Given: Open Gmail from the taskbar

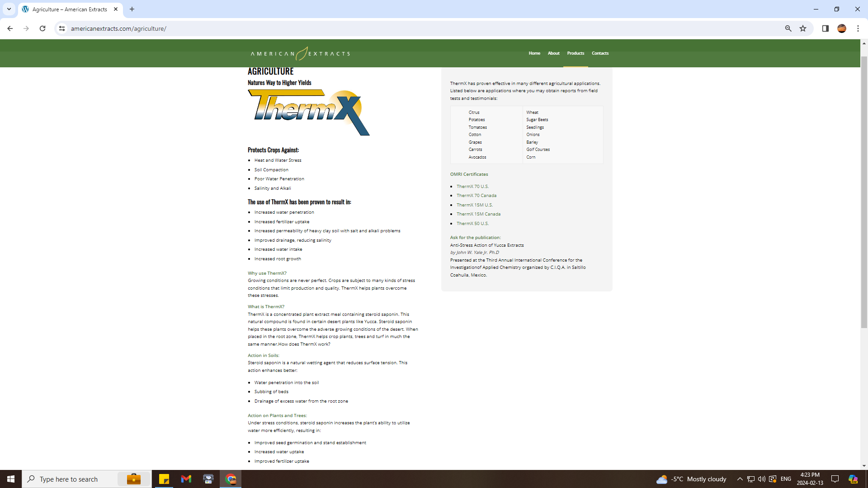Looking at the screenshot, I should coord(186,479).
